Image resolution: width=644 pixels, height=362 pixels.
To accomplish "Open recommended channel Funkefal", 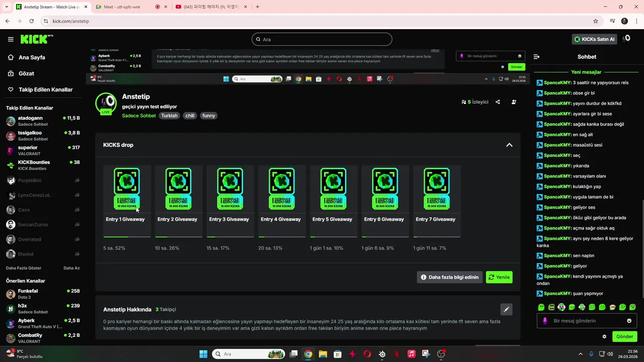I will pyautogui.click(x=43, y=294).
